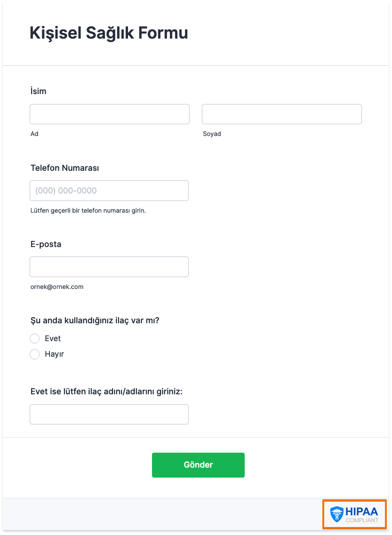This screenshot has height=535, width=392.
Task: Select the Hayır radio button
Action: 34,354
